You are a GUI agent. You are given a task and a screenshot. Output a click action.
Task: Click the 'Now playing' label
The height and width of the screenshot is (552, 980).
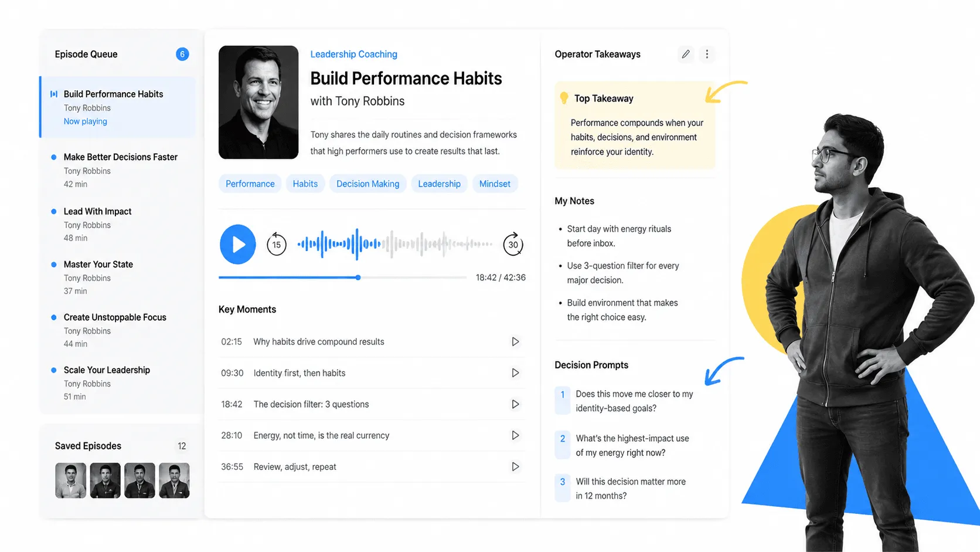pyautogui.click(x=86, y=121)
